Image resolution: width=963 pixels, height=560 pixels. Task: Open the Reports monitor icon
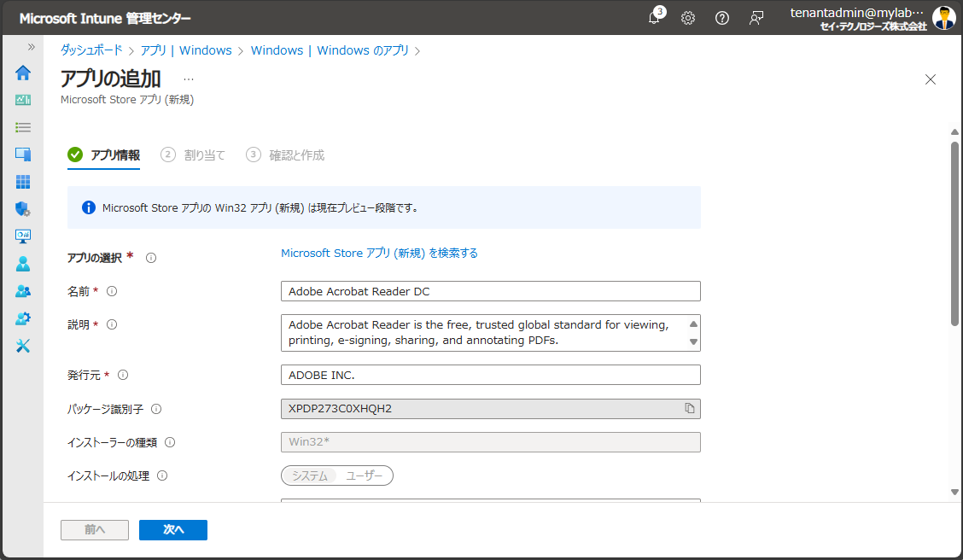23,236
